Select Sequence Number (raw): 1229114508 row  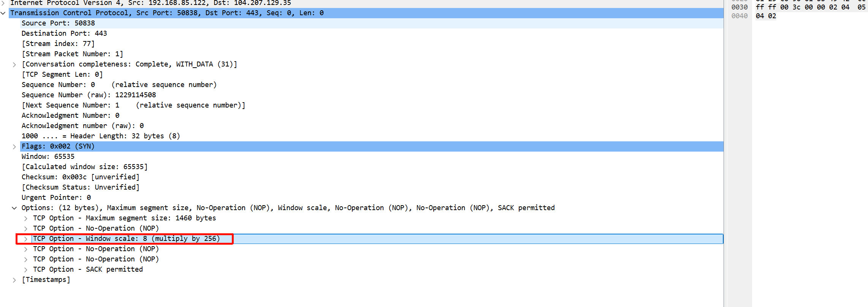(x=372, y=95)
